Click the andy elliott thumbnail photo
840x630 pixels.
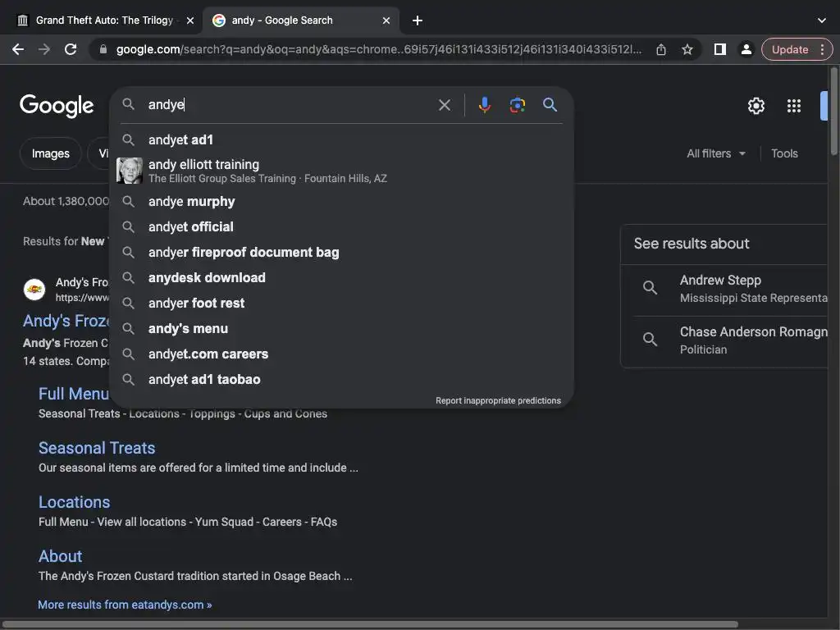(129, 171)
